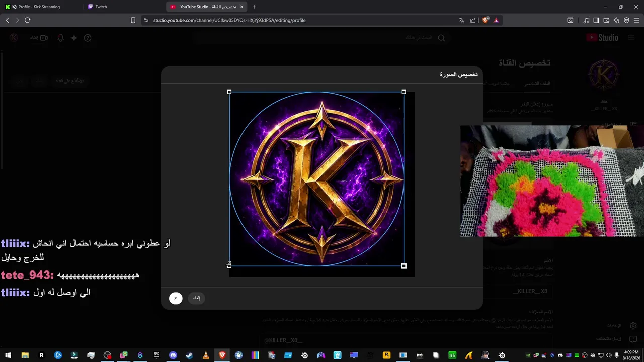The height and width of the screenshot is (362, 644).
Task: Open Brave Rewards triangle icon
Action: pyautogui.click(x=496, y=20)
